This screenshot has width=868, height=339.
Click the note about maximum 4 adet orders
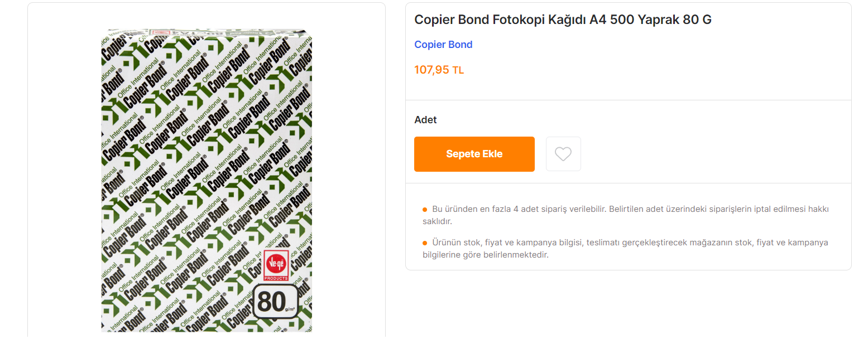pos(625,215)
